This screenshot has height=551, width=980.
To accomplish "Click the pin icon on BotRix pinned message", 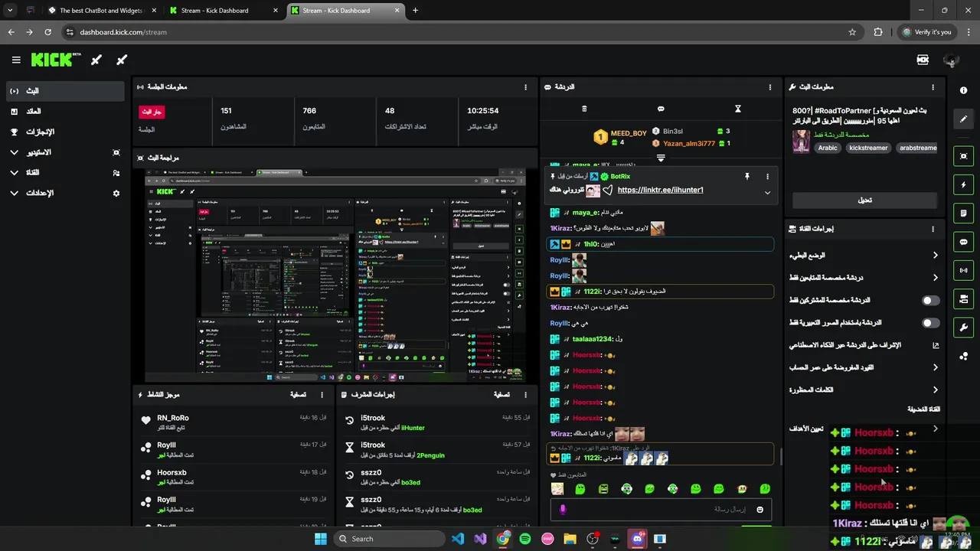I will tap(746, 177).
